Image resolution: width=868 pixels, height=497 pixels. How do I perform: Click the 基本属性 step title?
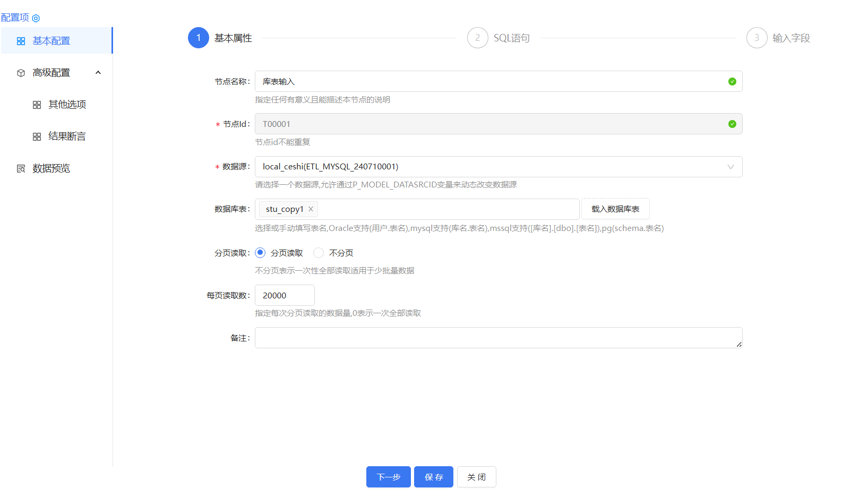click(x=233, y=38)
